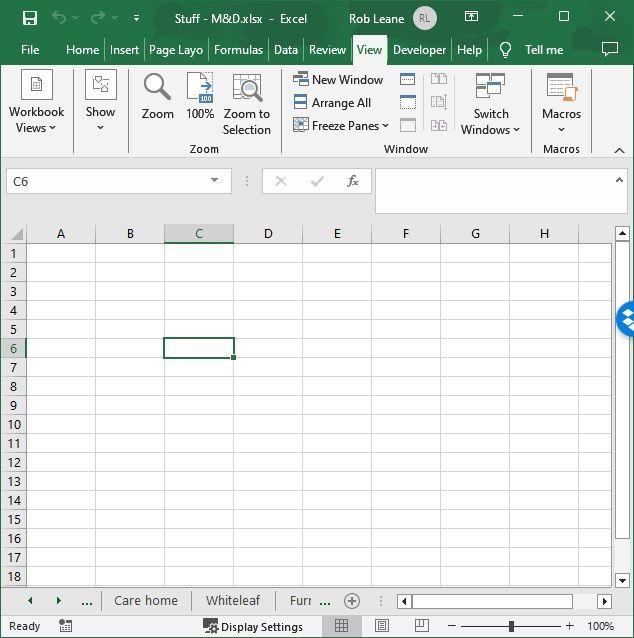The width and height of the screenshot is (634, 638).
Task: Open a New Window
Action: tap(338, 80)
